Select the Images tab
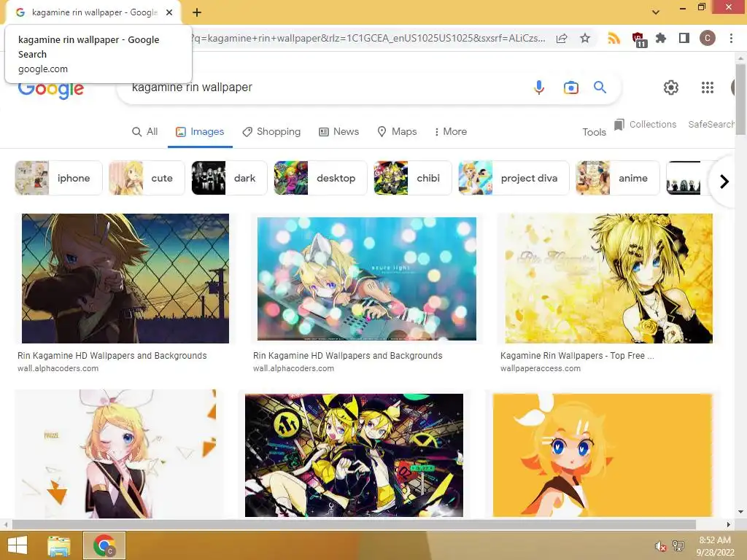 pyautogui.click(x=200, y=132)
